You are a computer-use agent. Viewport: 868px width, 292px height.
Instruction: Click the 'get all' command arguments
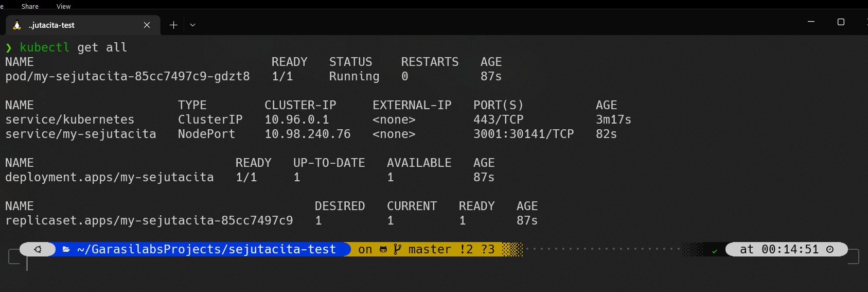pyautogui.click(x=102, y=47)
